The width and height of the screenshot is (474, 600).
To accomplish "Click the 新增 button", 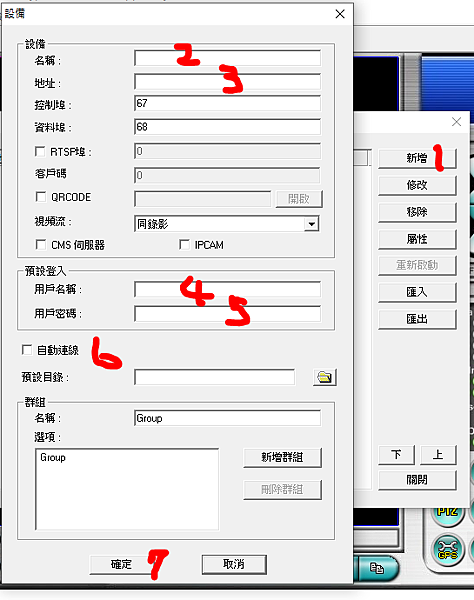I will tap(417, 158).
